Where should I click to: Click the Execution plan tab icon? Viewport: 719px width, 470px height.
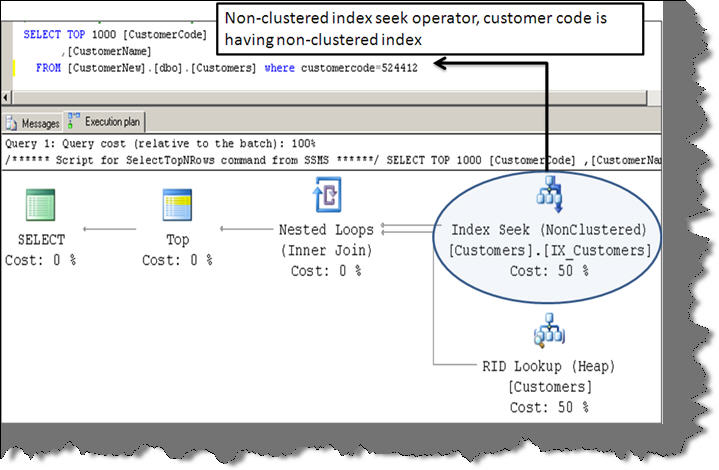point(74,121)
